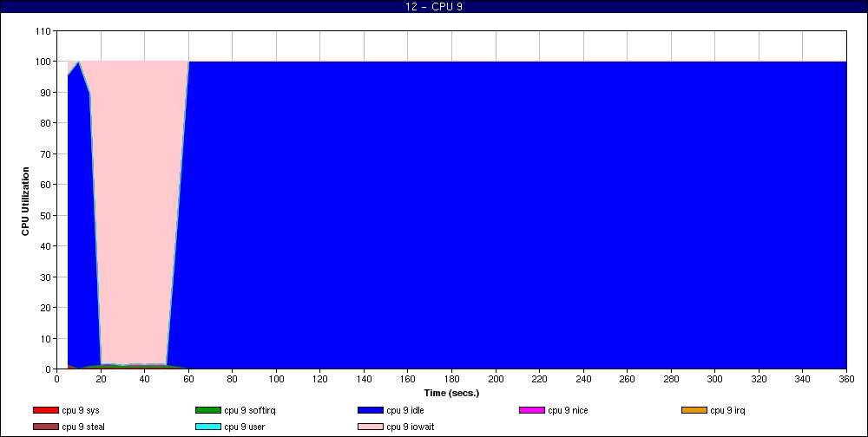Click the 100 y-axis tick label
This screenshot has height=437, width=868.
point(44,62)
